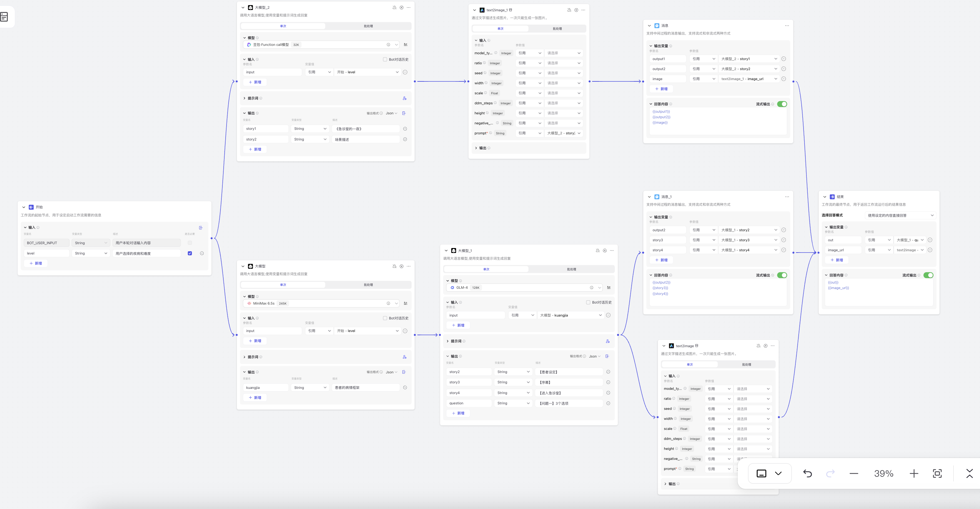Toggle 流式输出 switch in 消息 node
The width and height of the screenshot is (980, 509).
pos(782,104)
